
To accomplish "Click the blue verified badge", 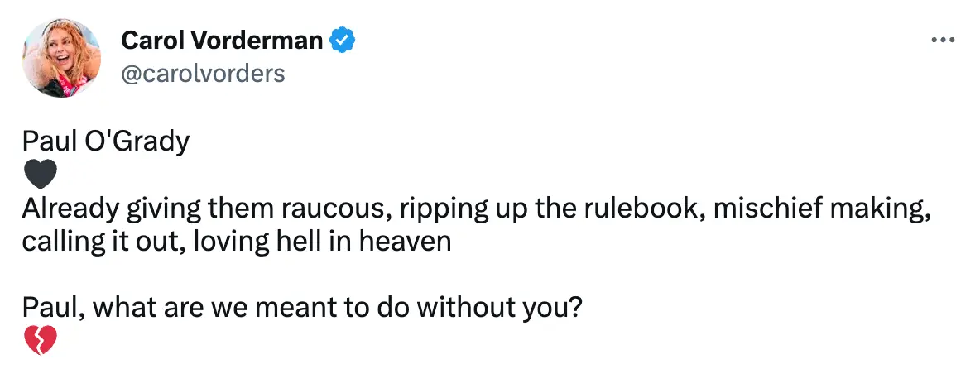I will point(343,39).
